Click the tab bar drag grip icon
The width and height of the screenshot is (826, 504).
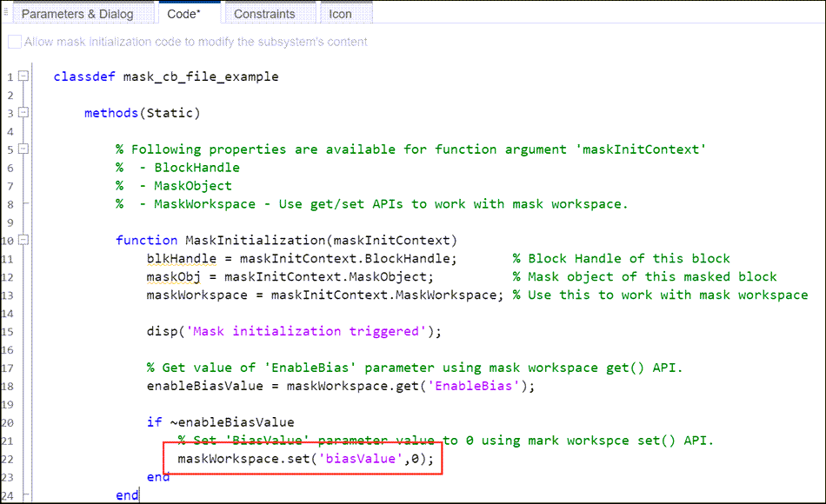5,10
